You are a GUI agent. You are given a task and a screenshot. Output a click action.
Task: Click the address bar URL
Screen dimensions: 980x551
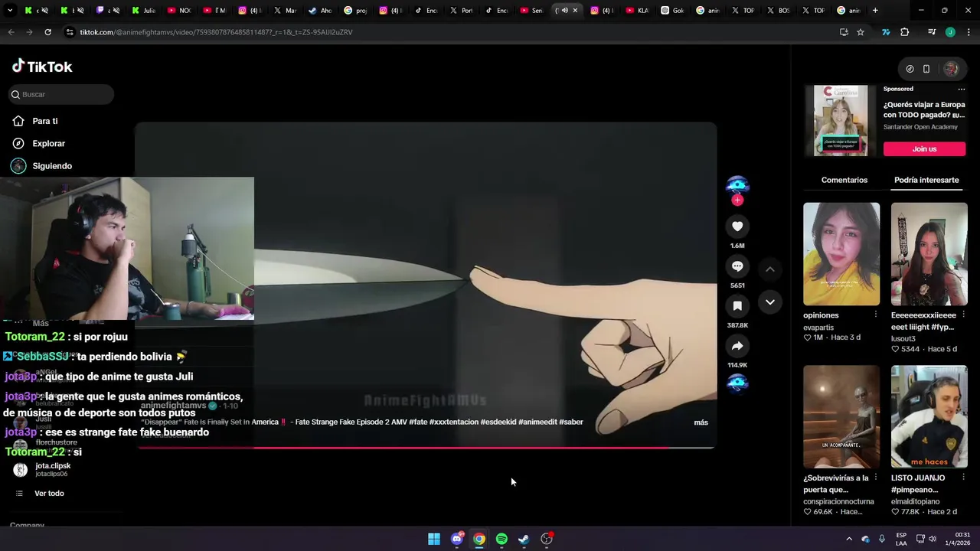click(216, 32)
